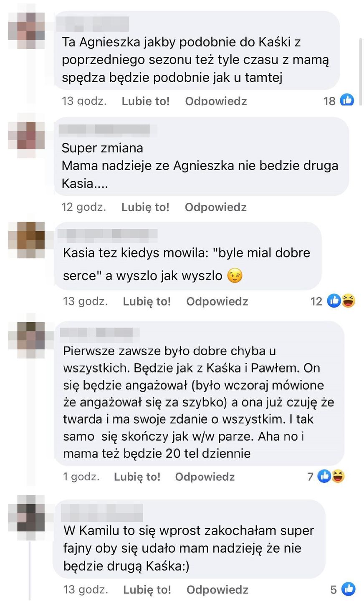The image size is (364, 601).
Task: Reply to the comment 'Ta Agnieszka jakby podobnie'
Action: click(216, 101)
